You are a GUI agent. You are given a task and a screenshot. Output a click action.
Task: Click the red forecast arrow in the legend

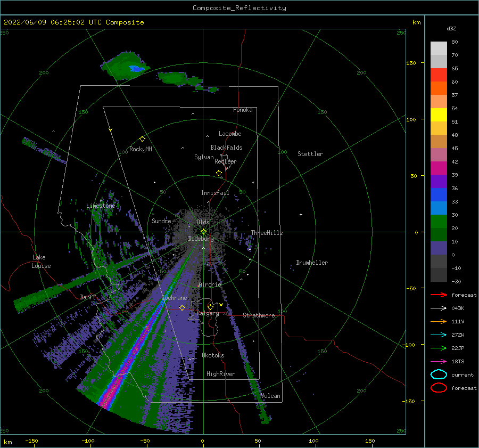[439, 295]
